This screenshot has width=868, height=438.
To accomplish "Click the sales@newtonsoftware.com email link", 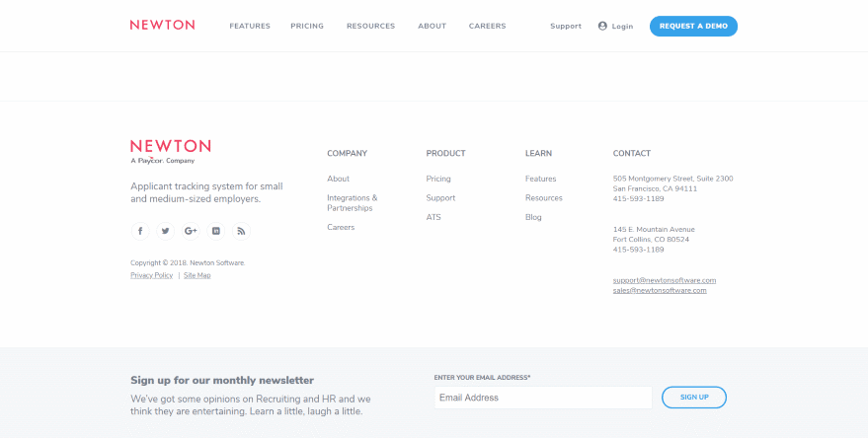I will point(660,290).
